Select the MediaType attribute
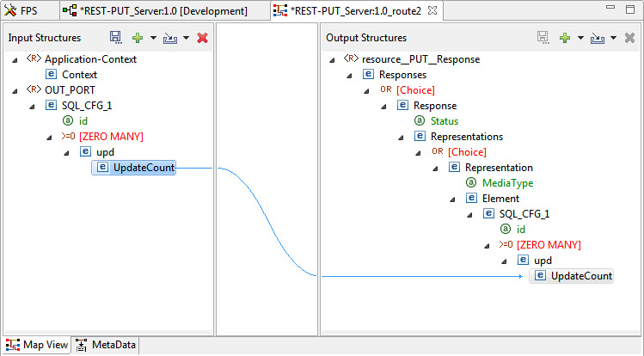Screen dimensions: 644x356 tap(507, 183)
